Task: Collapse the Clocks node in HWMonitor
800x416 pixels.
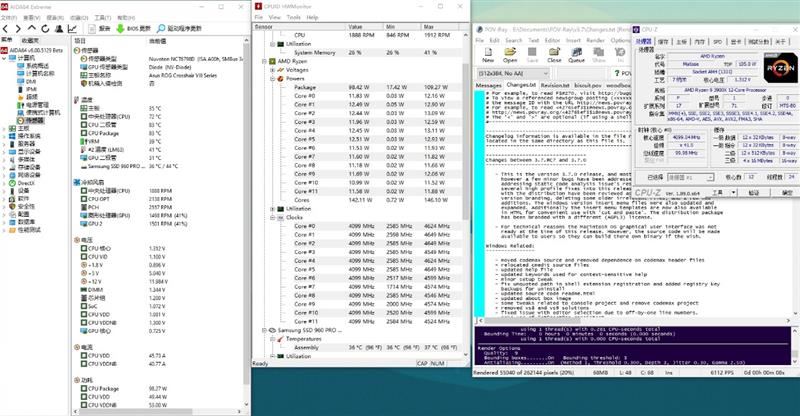Action: point(272,217)
